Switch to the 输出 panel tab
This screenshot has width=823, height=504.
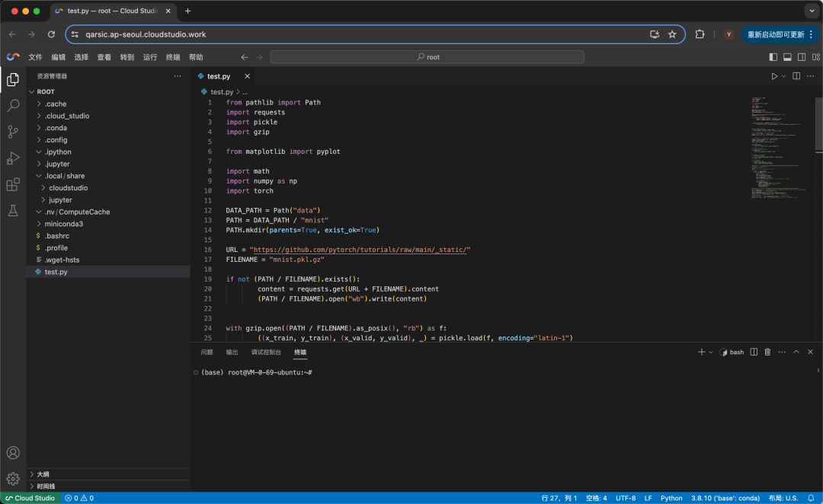pos(232,352)
